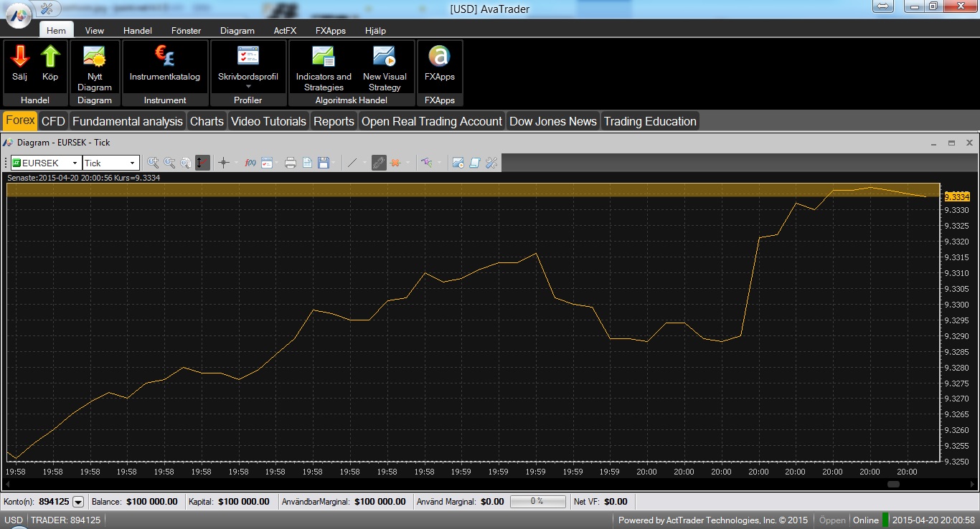The width and height of the screenshot is (980, 529).
Task: Open the Hjälp ribbon tab
Action: pyautogui.click(x=375, y=31)
